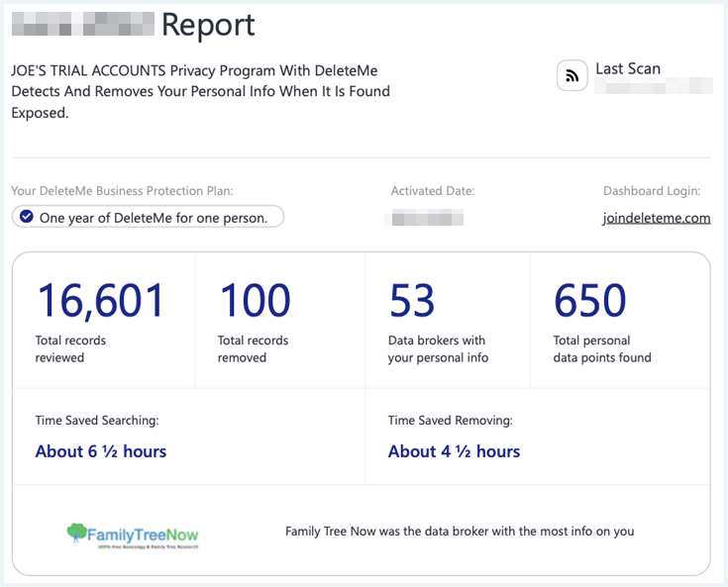Click the 'Time Saved Removing:' label
728x587 pixels.
point(451,421)
